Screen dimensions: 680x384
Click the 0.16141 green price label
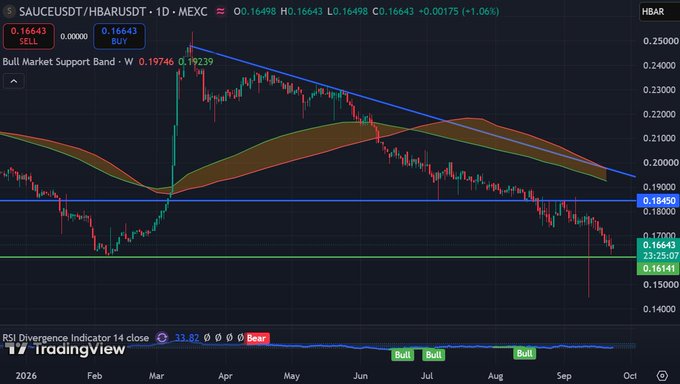[658, 269]
